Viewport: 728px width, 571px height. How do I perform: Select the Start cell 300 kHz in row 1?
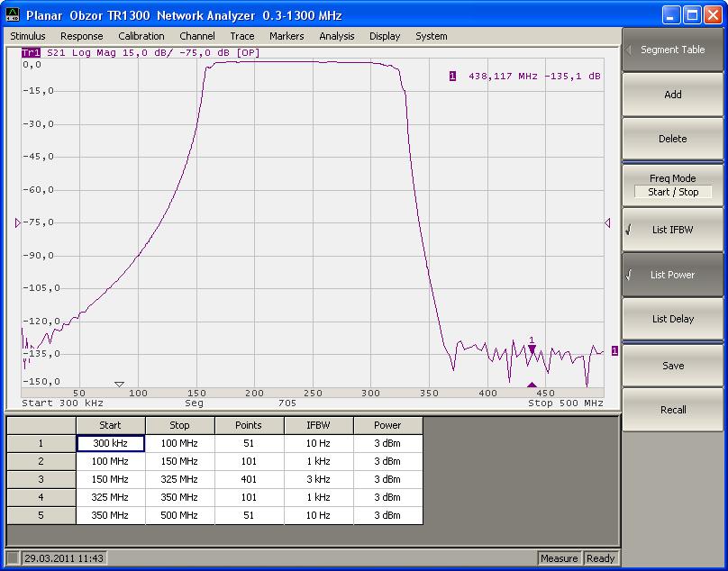coord(111,443)
